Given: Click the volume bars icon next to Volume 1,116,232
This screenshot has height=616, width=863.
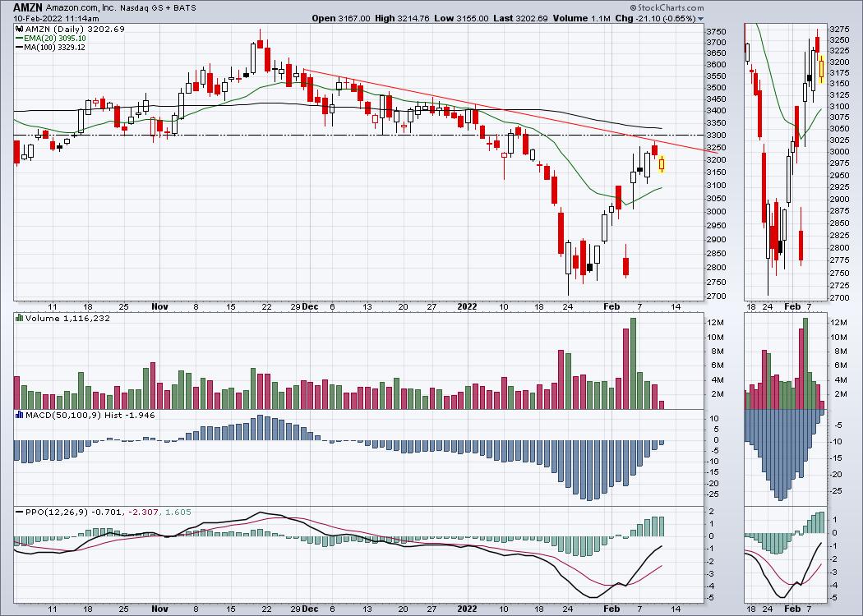Looking at the screenshot, I should [x=19, y=318].
